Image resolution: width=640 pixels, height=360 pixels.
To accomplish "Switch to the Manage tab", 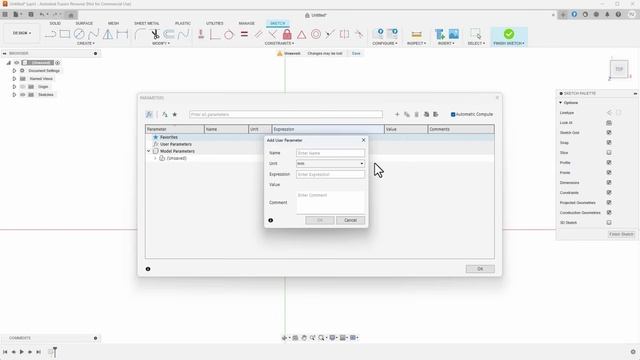I will coord(247,23).
